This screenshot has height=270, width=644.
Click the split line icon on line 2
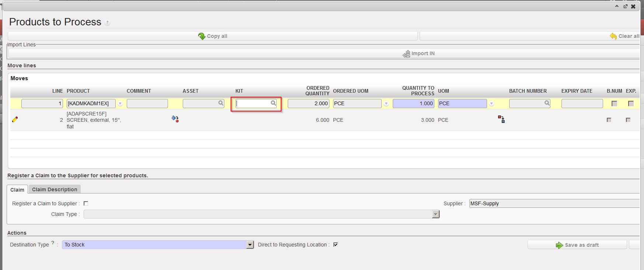[x=501, y=119]
